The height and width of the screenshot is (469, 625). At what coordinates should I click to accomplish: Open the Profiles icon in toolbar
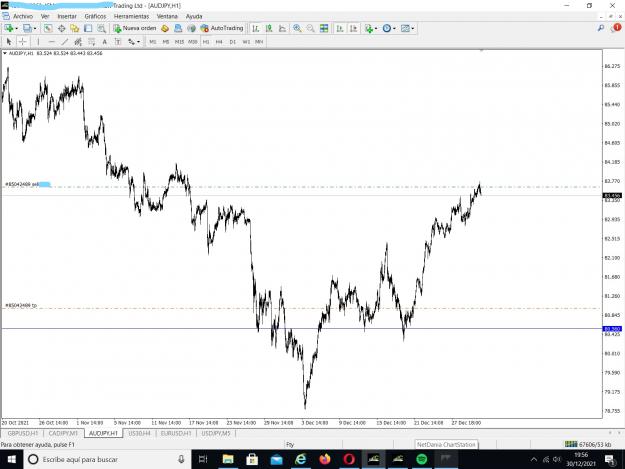tap(27, 28)
